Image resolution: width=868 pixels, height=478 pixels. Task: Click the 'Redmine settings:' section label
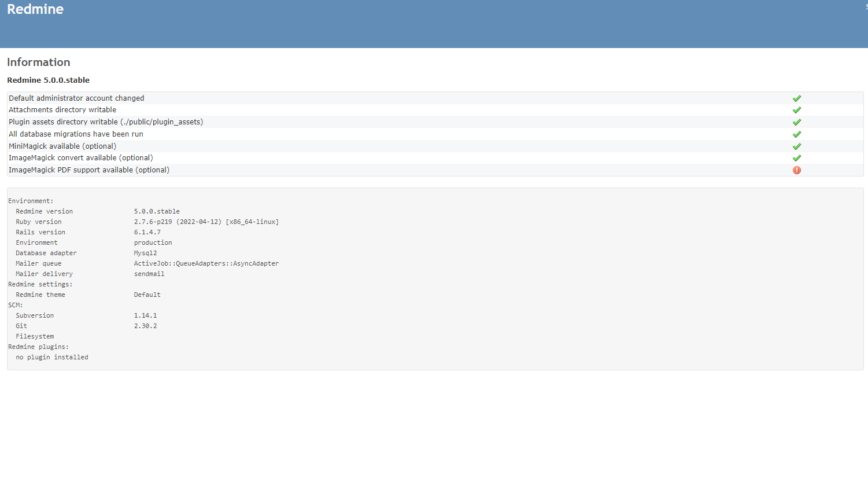pyautogui.click(x=40, y=285)
